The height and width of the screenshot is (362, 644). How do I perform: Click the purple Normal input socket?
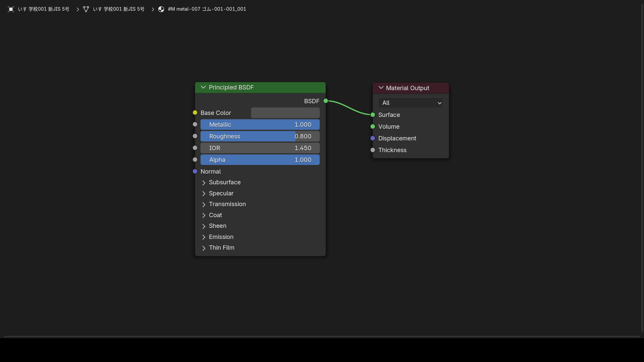point(195,171)
